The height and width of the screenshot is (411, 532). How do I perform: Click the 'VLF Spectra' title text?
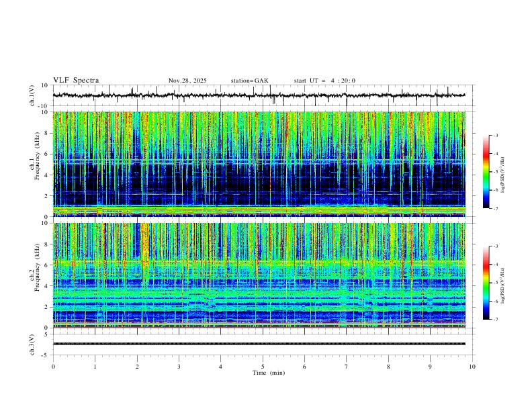coord(76,81)
